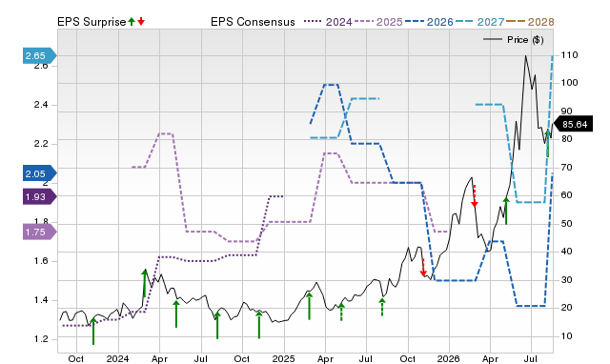Click the Price ($) legend entry
The height and width of the screenshot is (364, 610).
point(514,40)
